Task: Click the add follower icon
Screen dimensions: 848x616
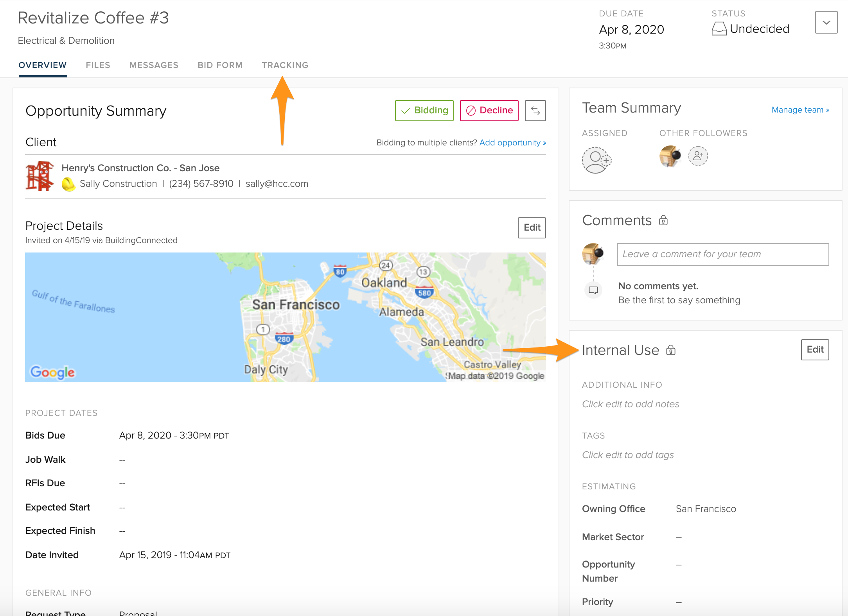Action: coord(698,156)
